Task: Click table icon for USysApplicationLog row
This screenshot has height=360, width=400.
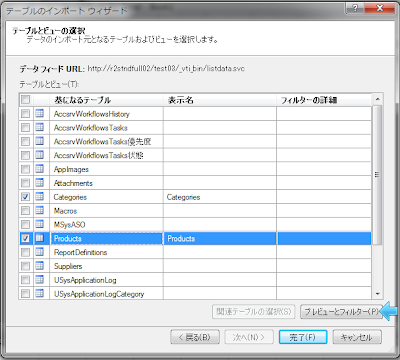Action: pyautogui.click(x=40, y=280)
